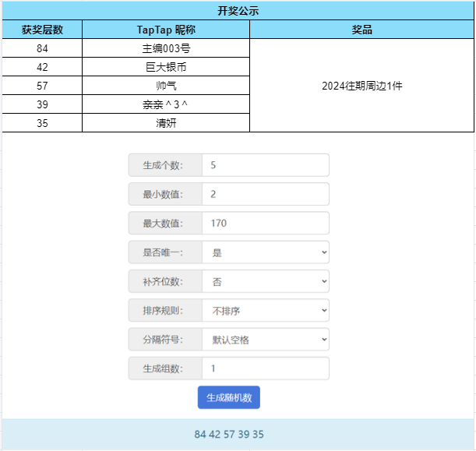This screenshot has width=476, height=451.
Task: Select the cell with number 57
Action: click(42, 86)
